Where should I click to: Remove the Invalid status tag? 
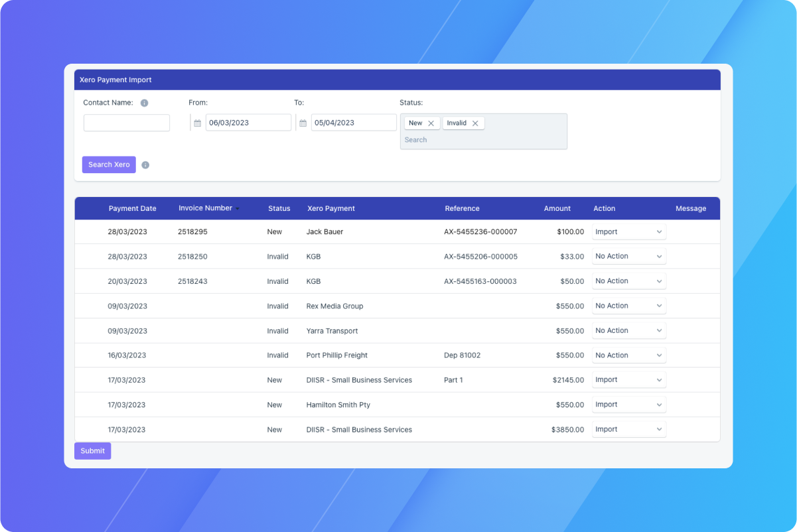pos(475,123)
